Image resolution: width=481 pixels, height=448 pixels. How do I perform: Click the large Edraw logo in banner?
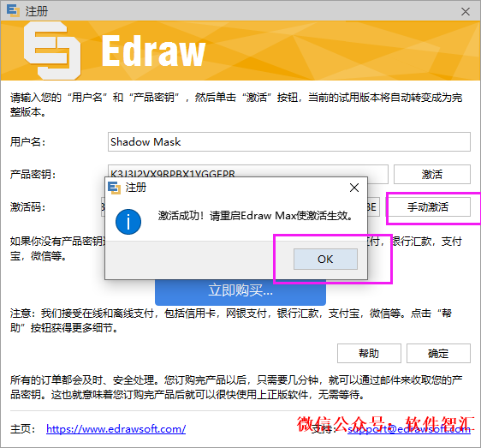point(52,51)
